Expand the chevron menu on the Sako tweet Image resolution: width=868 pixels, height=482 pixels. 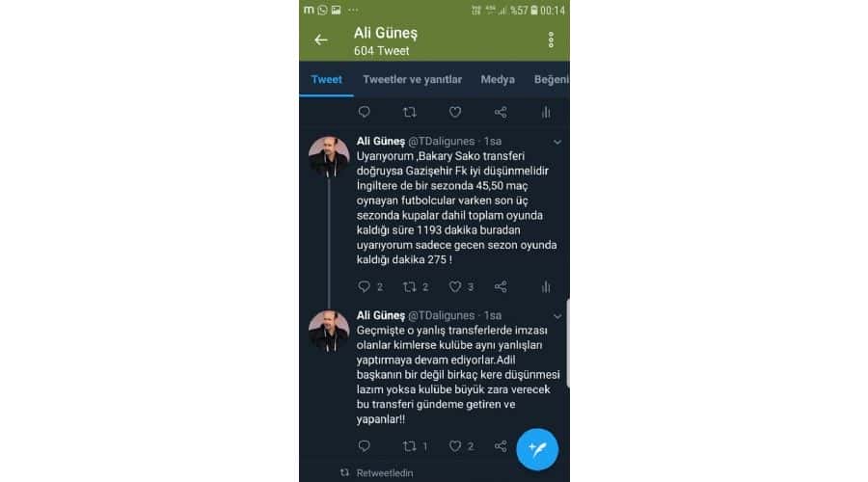[x=557, y=143]
